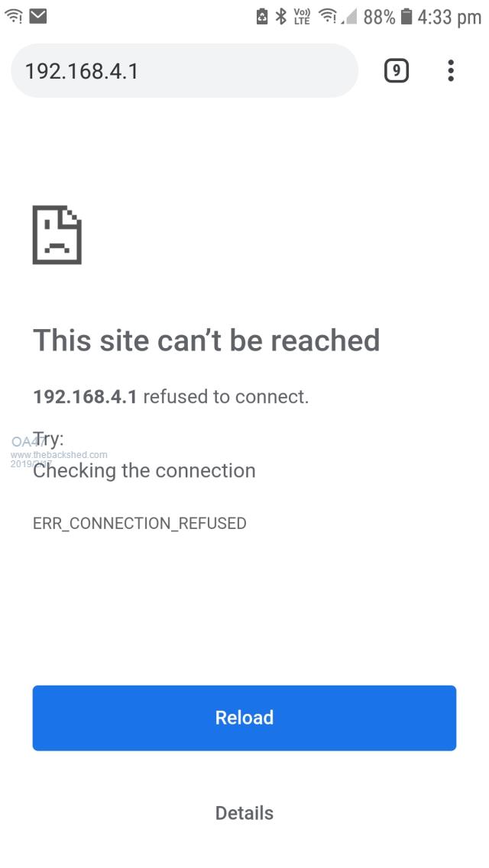Tap the Bluetooth icon in status bar

pos(281,17)
